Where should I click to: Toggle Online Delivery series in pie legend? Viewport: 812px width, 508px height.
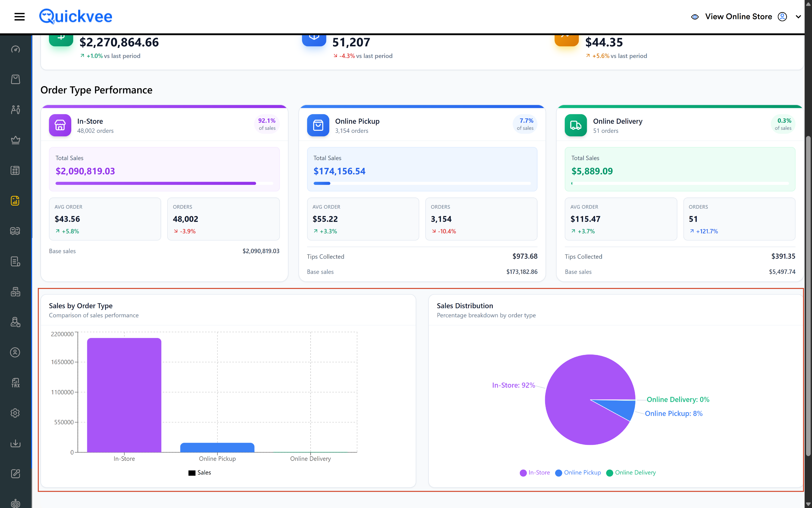[631, 472]
